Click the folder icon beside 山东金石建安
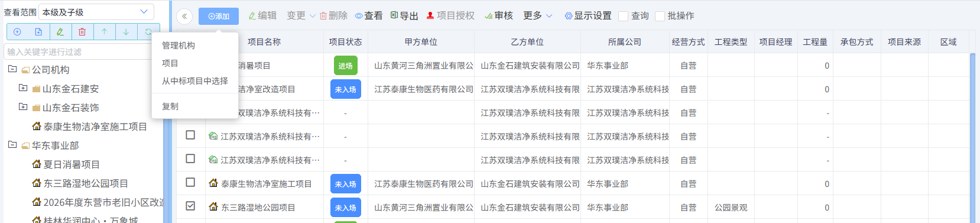The width and height of the screenshot is (980, 223). coord(36,89)
